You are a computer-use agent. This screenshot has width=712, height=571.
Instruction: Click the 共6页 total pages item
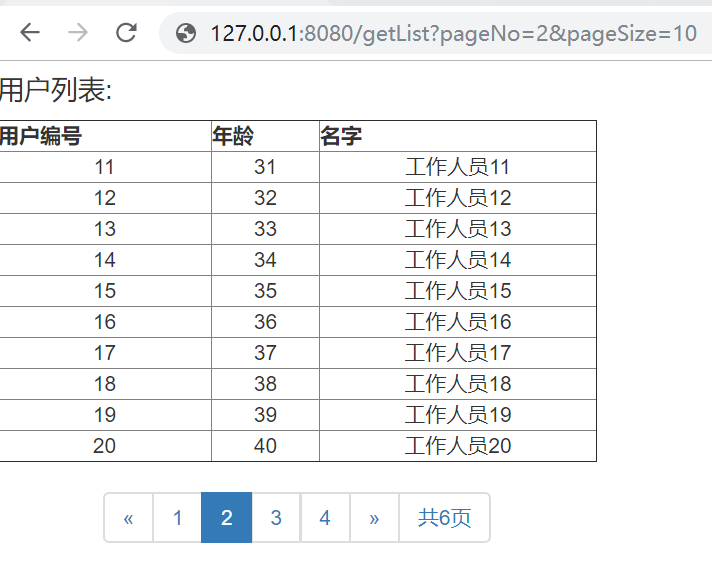[445, 518]
